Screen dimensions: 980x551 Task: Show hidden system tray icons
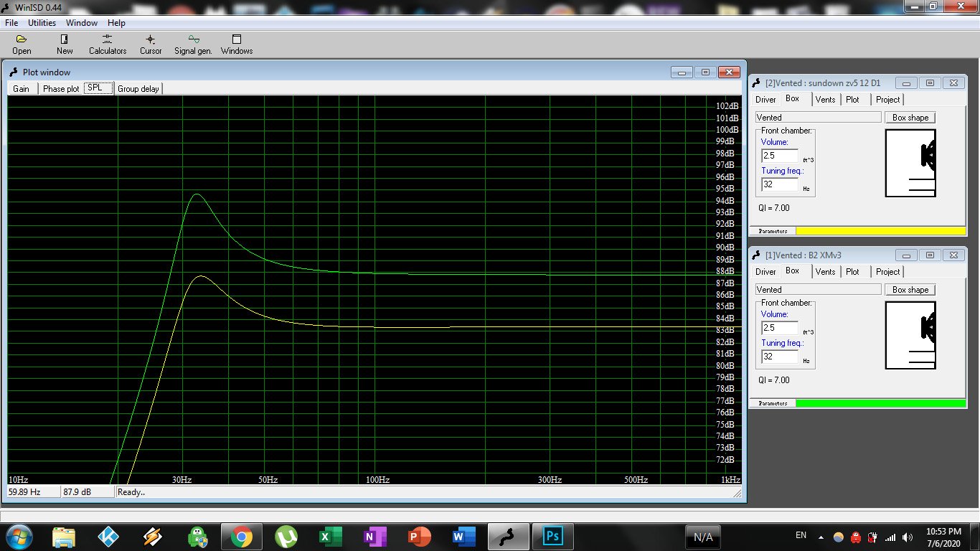point(821,537)
